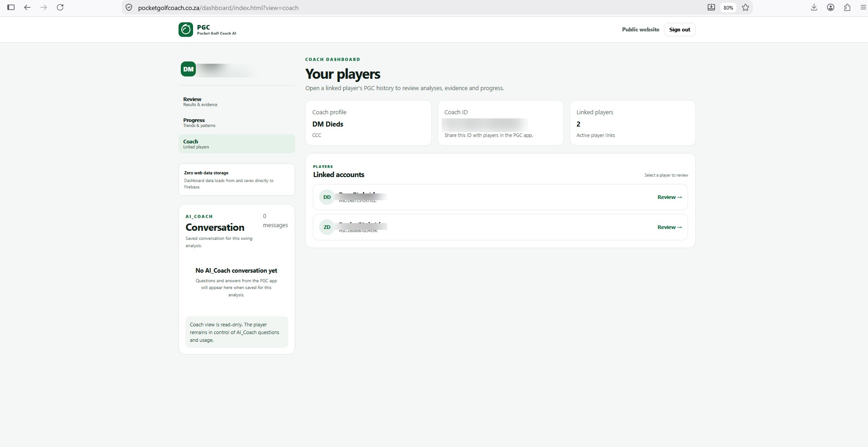Open the Public website link
Screen dimensions: 868x447
point(640,30)
